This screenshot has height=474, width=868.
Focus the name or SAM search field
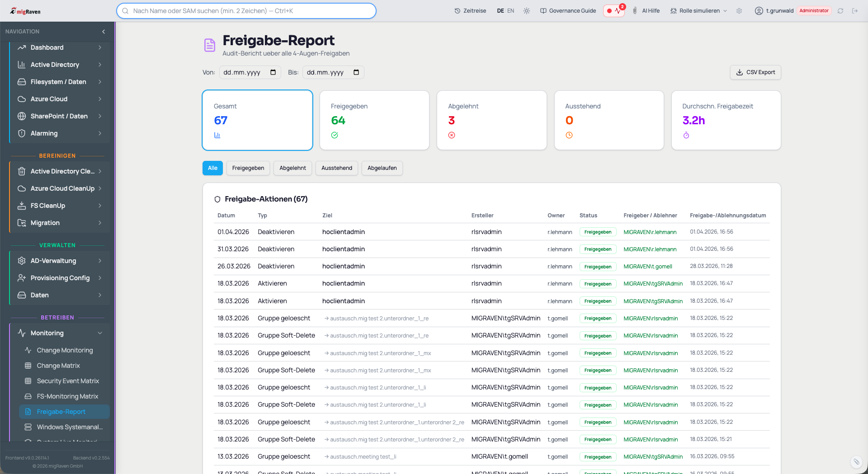[x=246, y=11]
